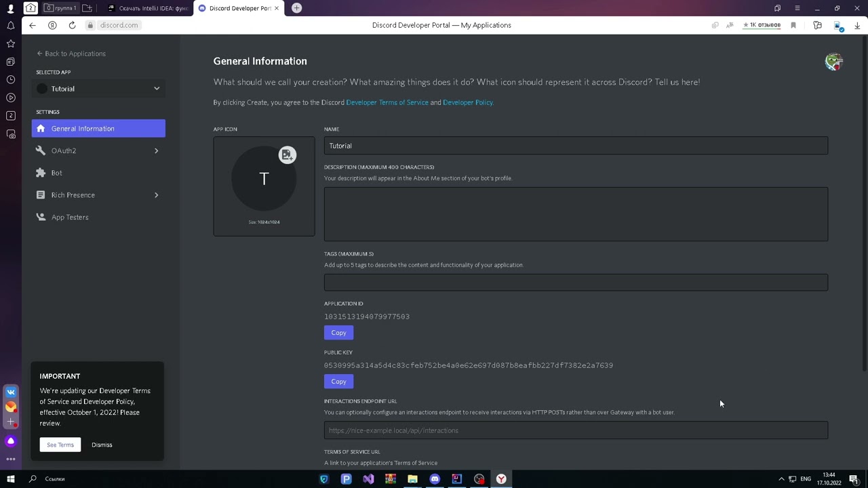This screenshot has height=488, width=868.
Task: Upload a new app icon image
Action: point(288,155)
